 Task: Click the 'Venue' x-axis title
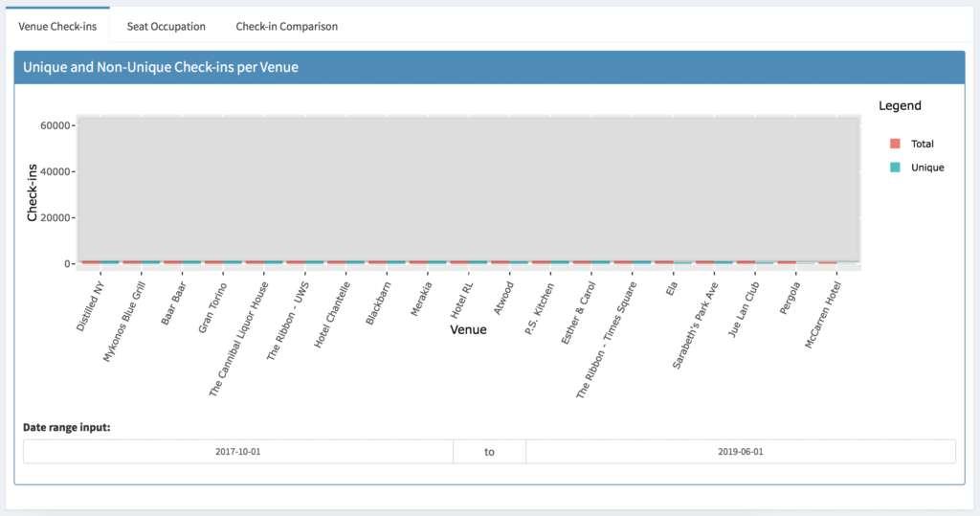pyautogui.click(x=468, y=330)
